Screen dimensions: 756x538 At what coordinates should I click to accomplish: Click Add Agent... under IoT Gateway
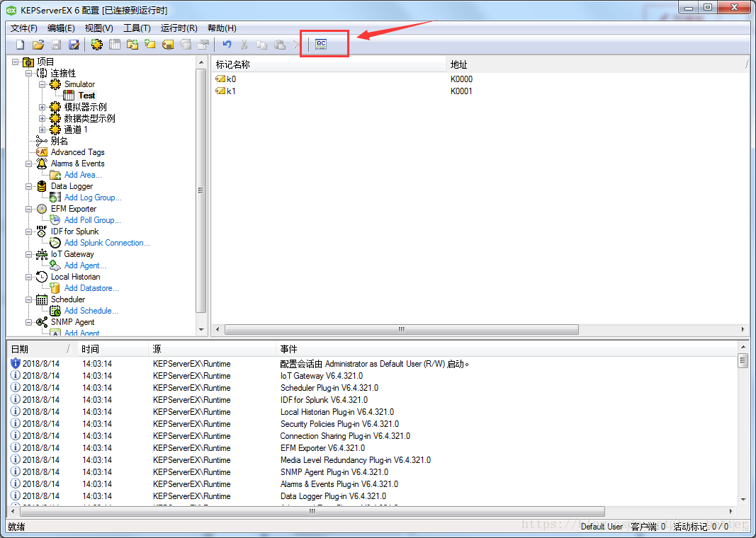tap(85, 265)
